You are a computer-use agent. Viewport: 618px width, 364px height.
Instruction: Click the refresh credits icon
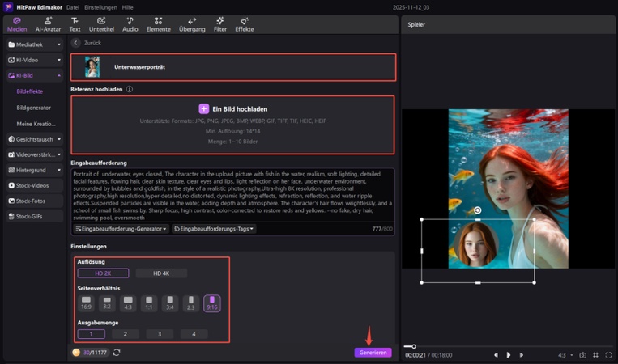(x=117, y=353)
